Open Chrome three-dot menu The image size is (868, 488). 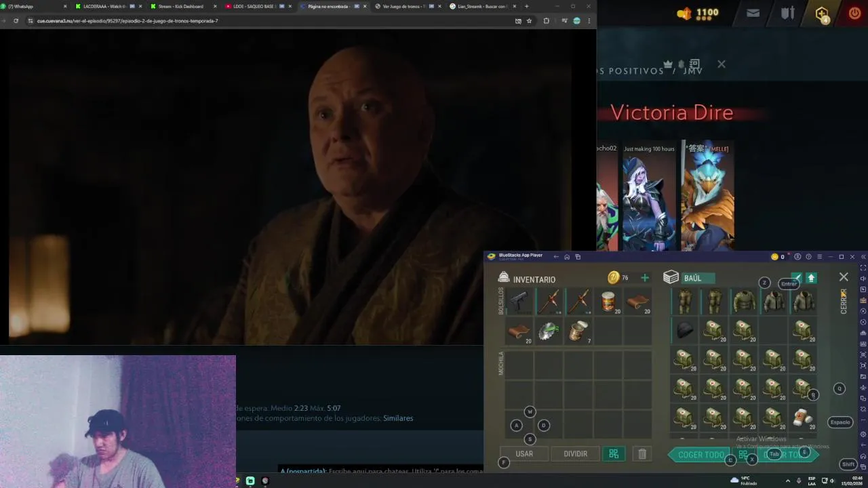tap(589, 21)
